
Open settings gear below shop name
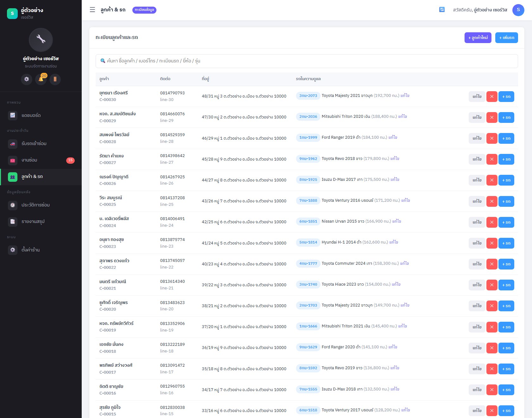[27, 79]
